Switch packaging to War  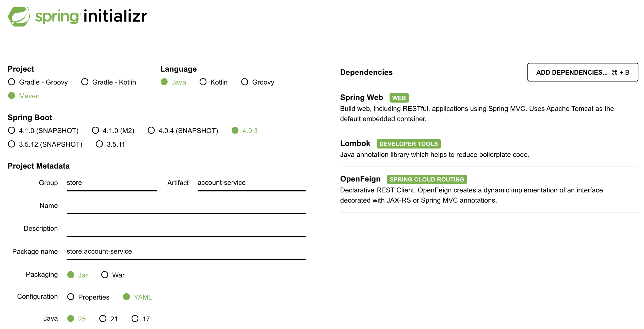105,275
